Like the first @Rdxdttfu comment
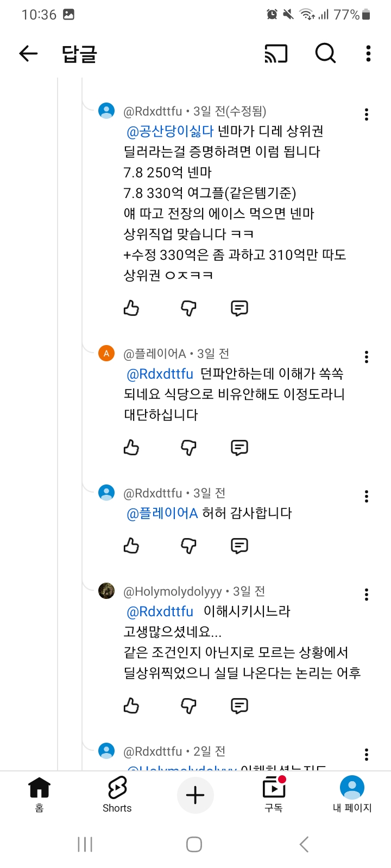The width and height of the screenshot is (391, 868). (x=131, y=308)
